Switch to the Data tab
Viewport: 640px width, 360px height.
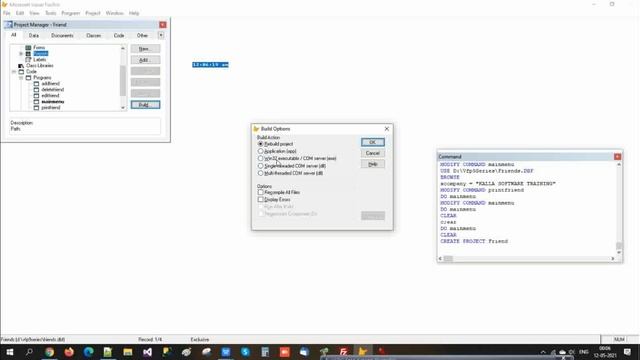tap(34, 36)
